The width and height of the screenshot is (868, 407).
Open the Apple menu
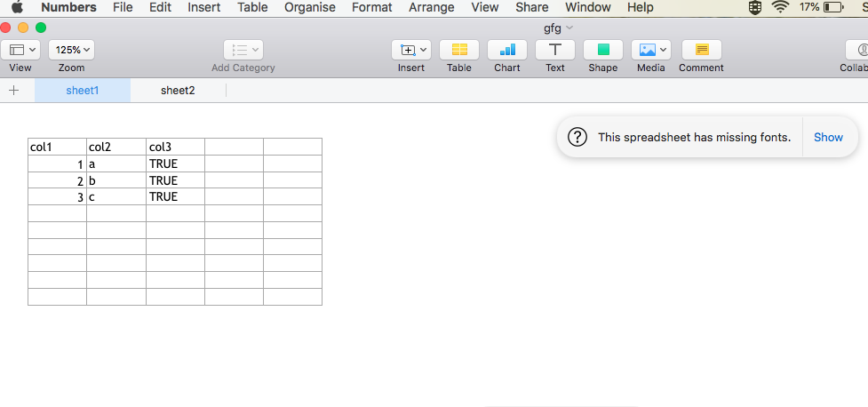(18, 7)
